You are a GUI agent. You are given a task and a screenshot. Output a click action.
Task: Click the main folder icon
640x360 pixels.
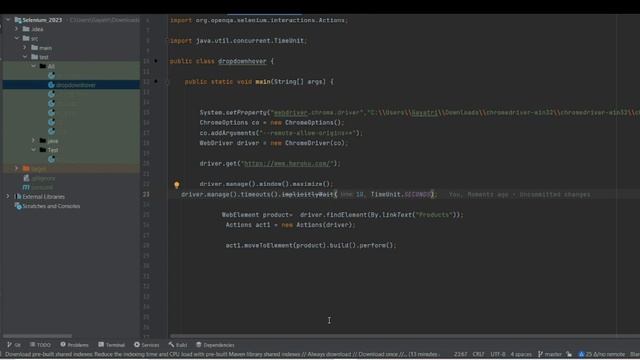[x=35, y=48]
